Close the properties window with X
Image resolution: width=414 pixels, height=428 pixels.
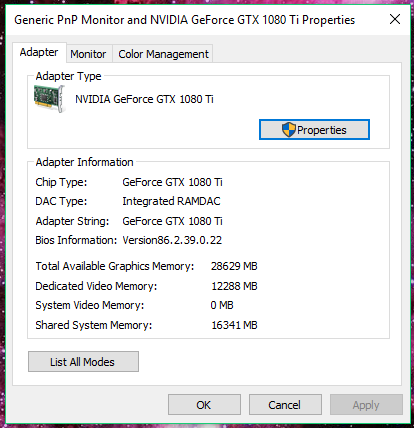(x=395, y=19)
